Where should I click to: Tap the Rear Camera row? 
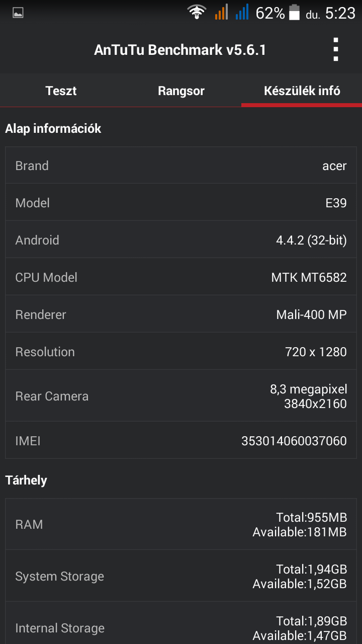[x=181, y=396]
